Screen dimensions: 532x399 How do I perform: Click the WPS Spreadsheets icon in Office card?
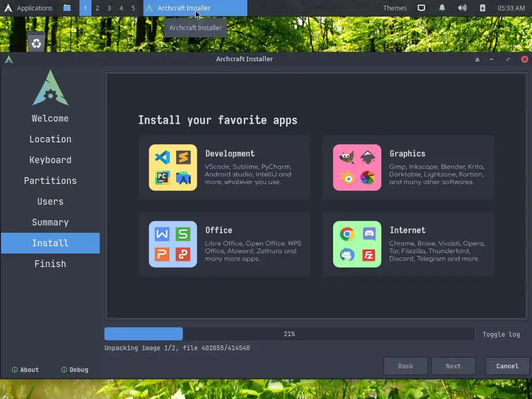pyautogui.click(x=183, y=234)
